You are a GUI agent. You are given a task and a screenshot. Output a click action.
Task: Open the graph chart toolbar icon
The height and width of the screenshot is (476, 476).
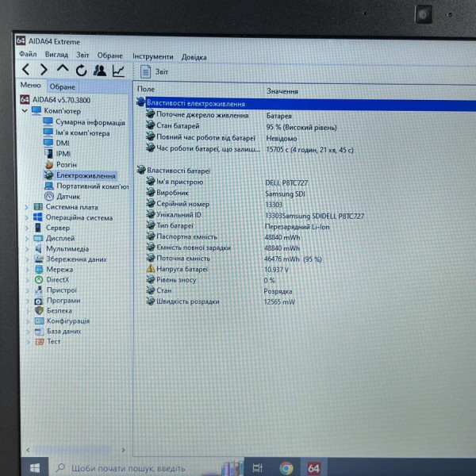[118, 71]
